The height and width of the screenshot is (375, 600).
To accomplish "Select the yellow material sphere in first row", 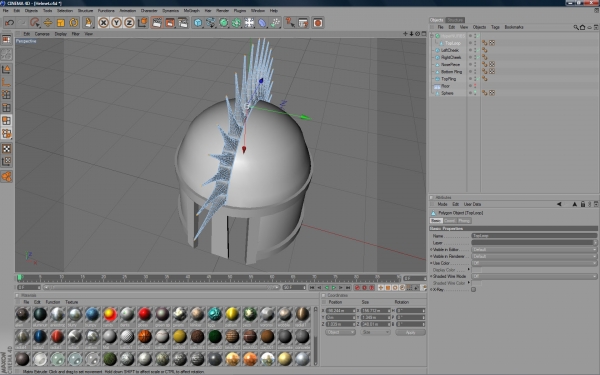I will (x=232, y=315).
